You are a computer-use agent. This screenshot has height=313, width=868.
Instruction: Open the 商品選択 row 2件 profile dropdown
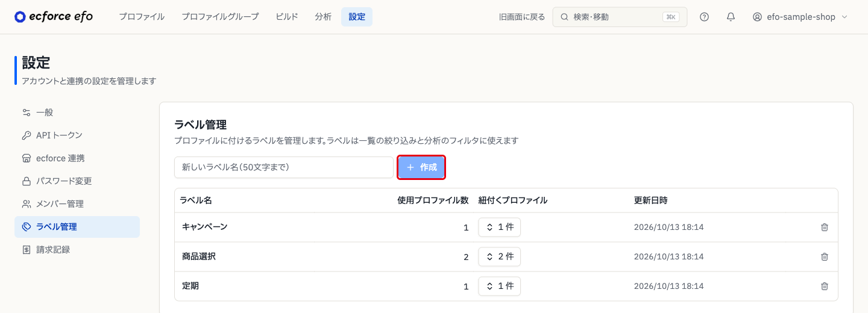click(x=500, y=257)
